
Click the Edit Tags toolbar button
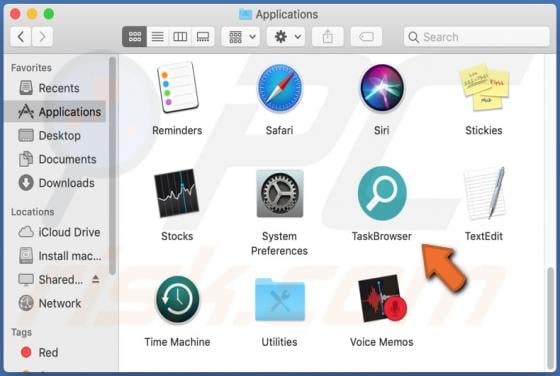click(x=366, y=37)
